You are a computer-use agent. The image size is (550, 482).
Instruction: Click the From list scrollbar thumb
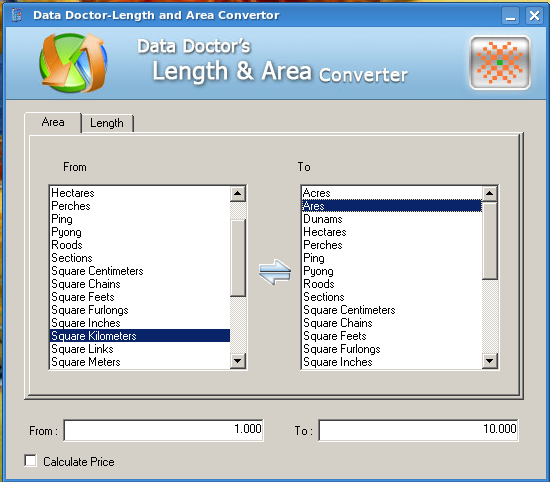point(238,258)
